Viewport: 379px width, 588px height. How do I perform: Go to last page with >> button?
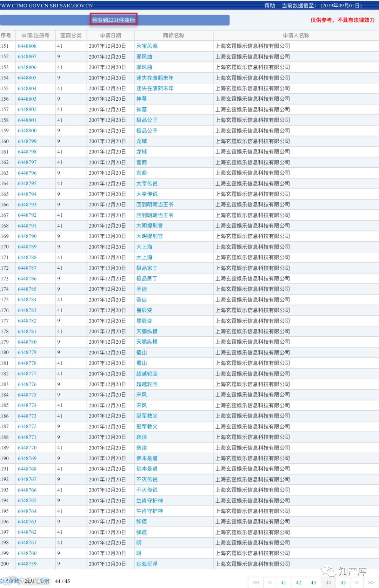(371, 582)
